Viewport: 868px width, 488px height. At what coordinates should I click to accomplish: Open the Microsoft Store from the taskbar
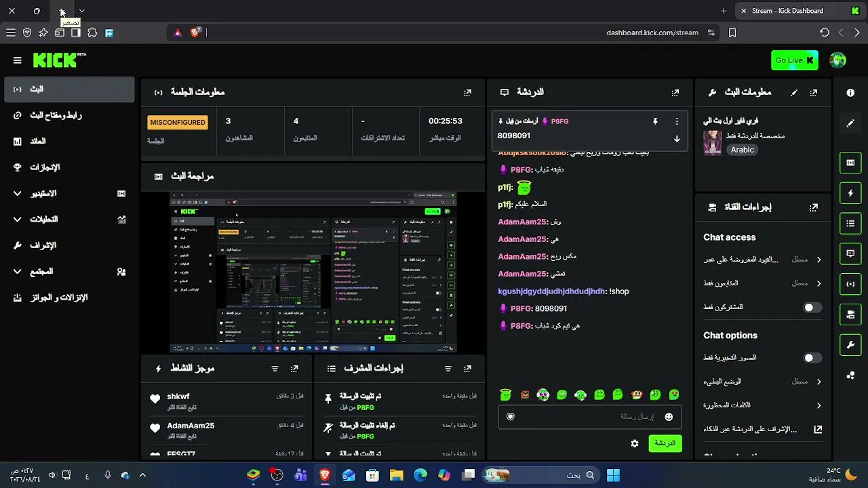(372, 475)
